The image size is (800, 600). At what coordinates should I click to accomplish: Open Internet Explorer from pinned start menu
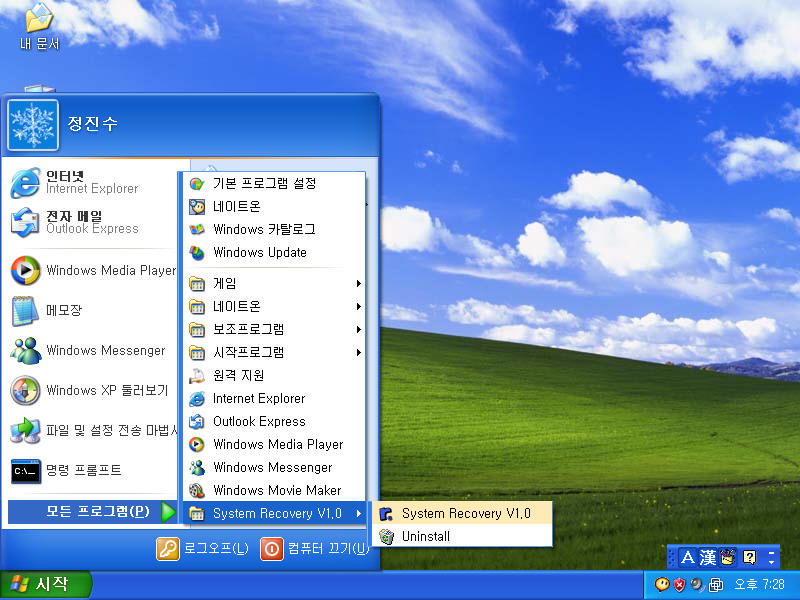pos(92,183)
